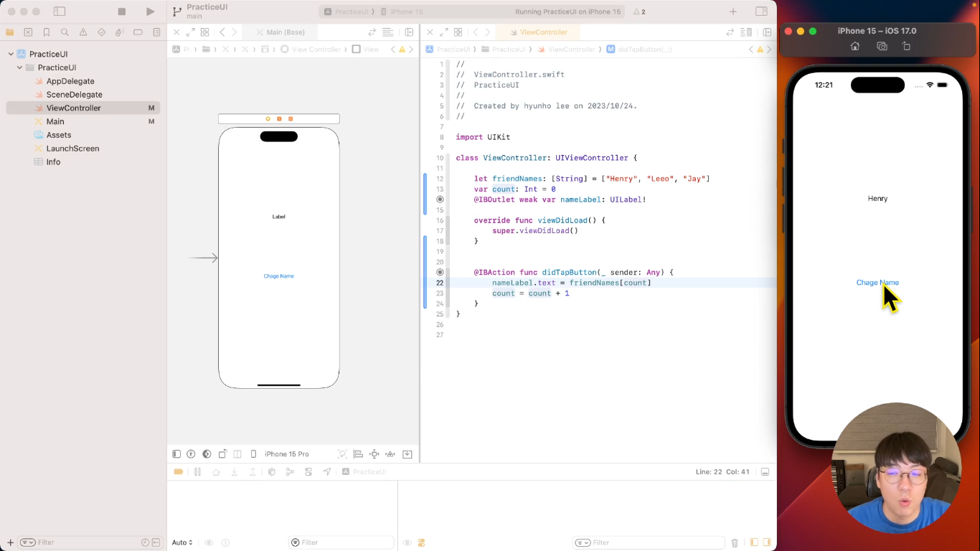Click the nameLabel IBOutlet connection circle
The height and width of the screenshot is (551, 980).
[440, 199]
